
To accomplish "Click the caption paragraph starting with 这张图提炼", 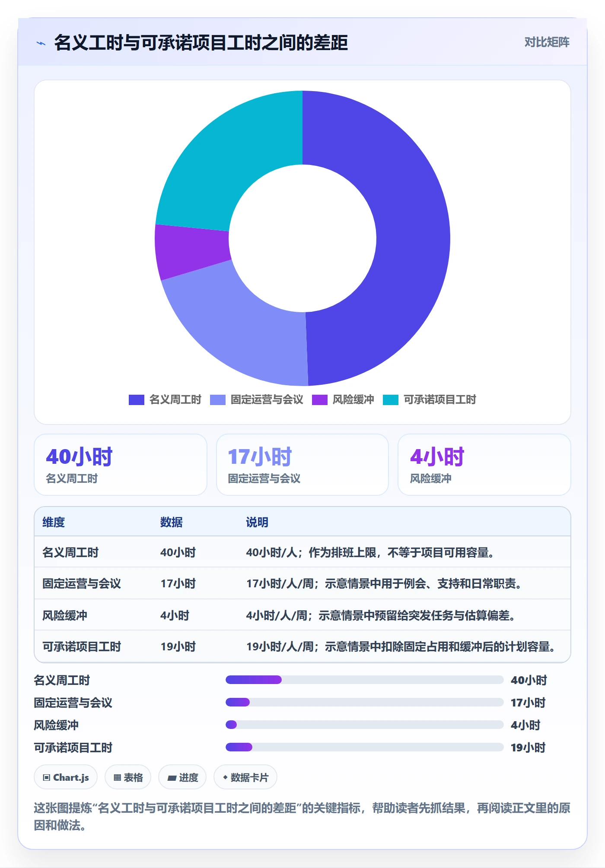I will pos(302,816).
